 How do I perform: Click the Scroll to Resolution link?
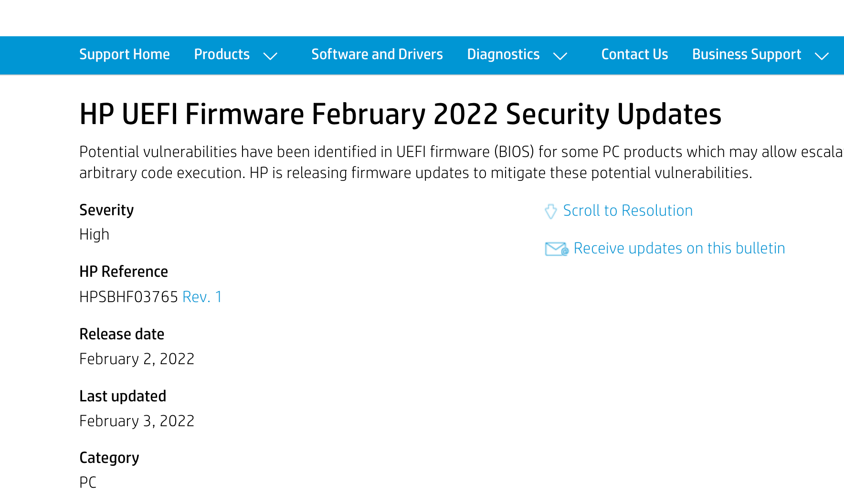coord(628,210)
